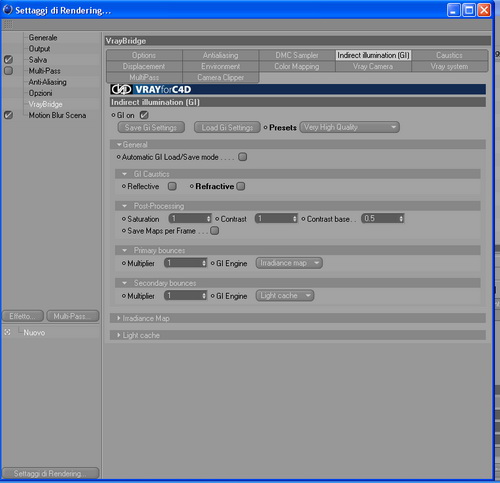Open Secondary bounces GI Engine Light cache dropdown
500x483 pixels.
click(285, 296)
